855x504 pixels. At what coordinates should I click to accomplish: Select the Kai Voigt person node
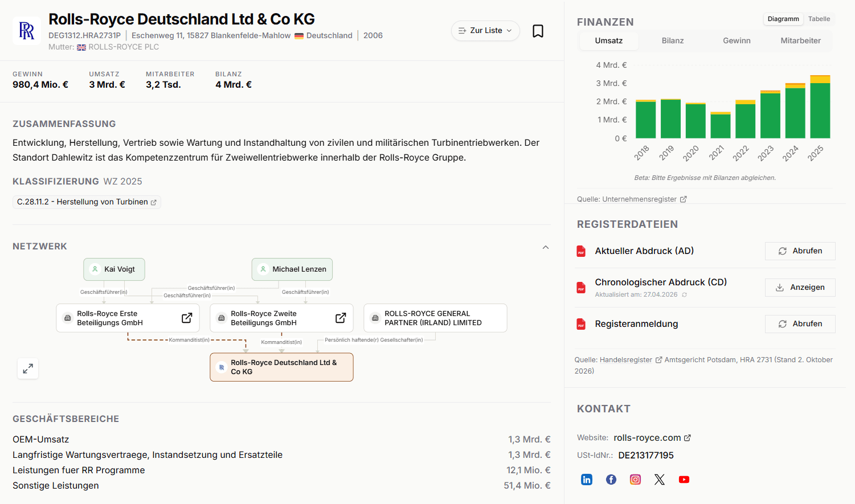tap(114, 269)
